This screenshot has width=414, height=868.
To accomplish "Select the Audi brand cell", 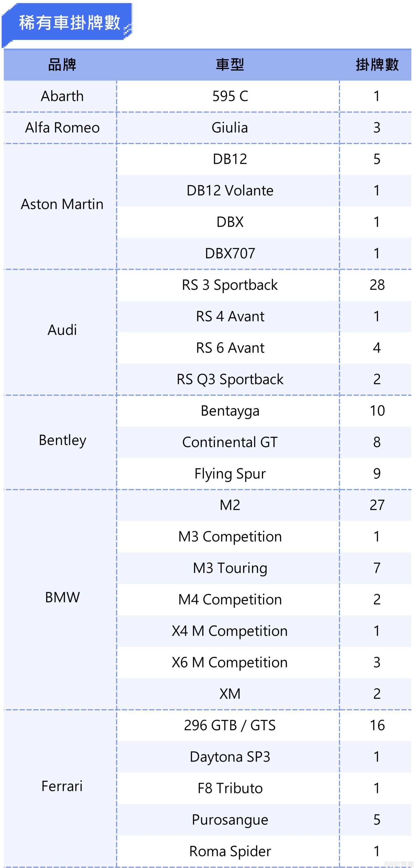I will pos(62,330).
